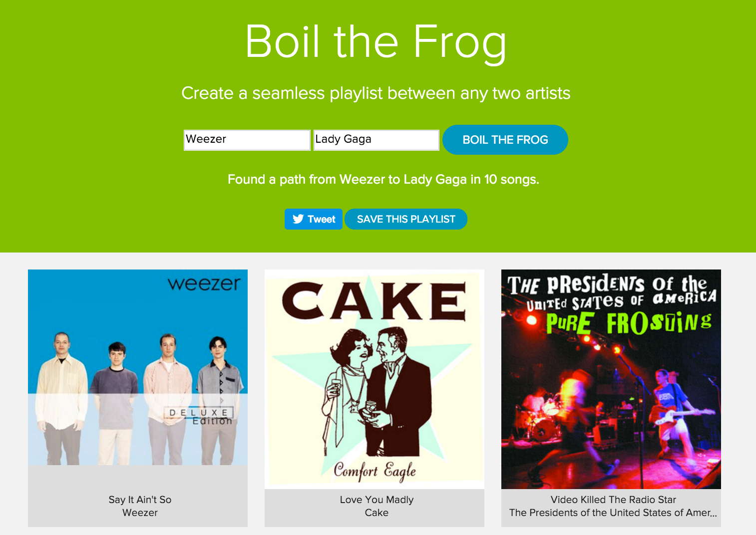This screenshot has width=756, height=535.
Task: Click the weezer logo on the blue album art
Action: (204, 283)
